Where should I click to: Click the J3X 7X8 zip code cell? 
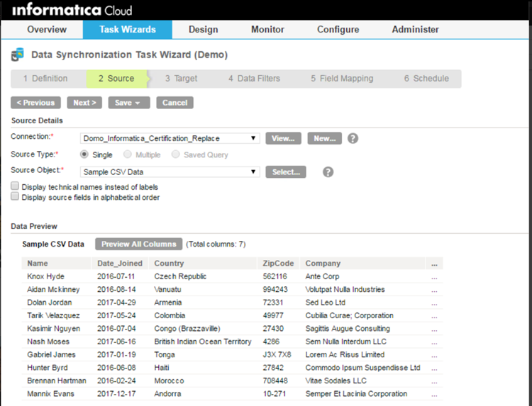[277, 355]
